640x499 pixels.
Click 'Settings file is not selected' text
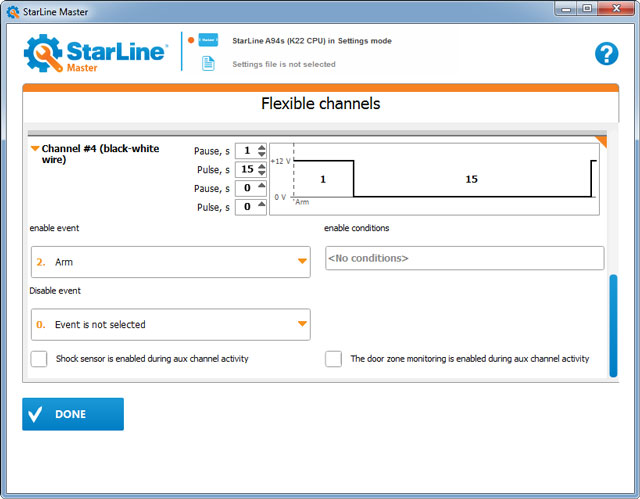pyautogui.click(x=284, y=64)
